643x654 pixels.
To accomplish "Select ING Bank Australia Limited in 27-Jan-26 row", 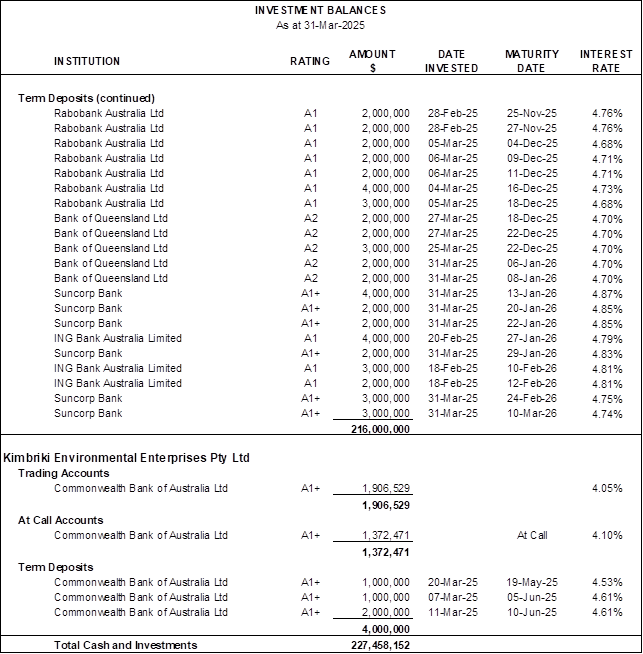I will (118, 339).
